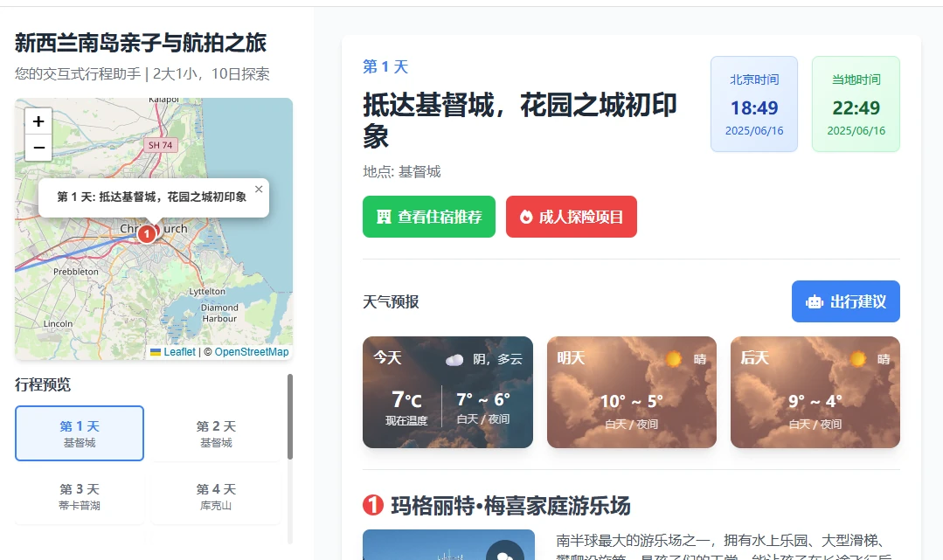The height and width of the screenshot is (560, 943).
Task: Select 第 1 天 基督城 itinerary card
Action: [x=80, y=433]
